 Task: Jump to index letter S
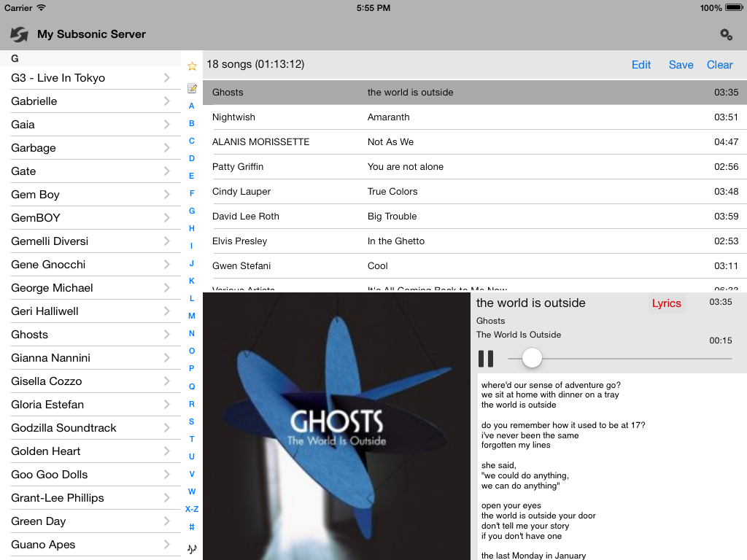pyautogui.click(x=192, y=421)
